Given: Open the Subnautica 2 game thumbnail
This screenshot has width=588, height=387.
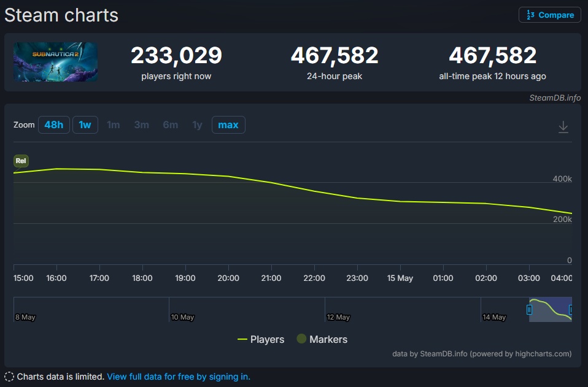Looking at the screenshot, I should pos(55,62).
